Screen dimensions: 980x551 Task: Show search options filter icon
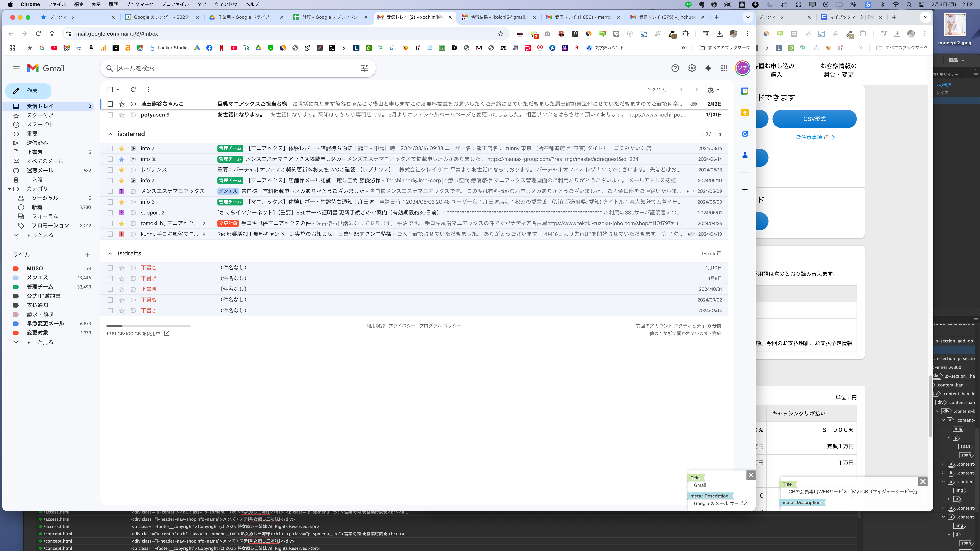(x=364, y=68)
